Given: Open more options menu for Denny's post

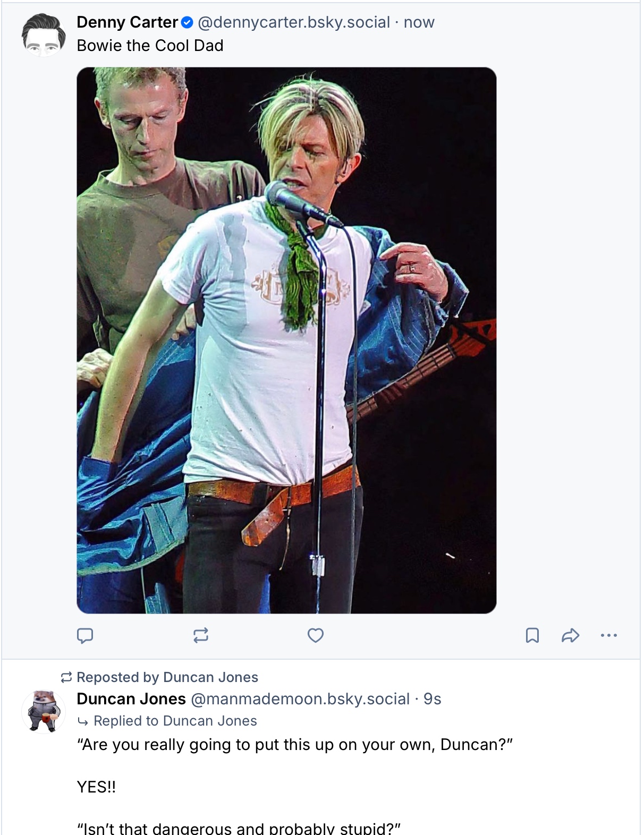Looking at the screenshot, I should click(x=608, y=635).
